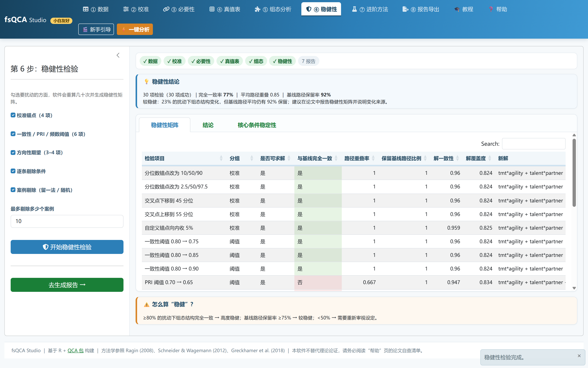Click the export icon on the ⑧ 报告导出 nav item
This screenshot has height=368, width=588.
(x=405, y=9)
